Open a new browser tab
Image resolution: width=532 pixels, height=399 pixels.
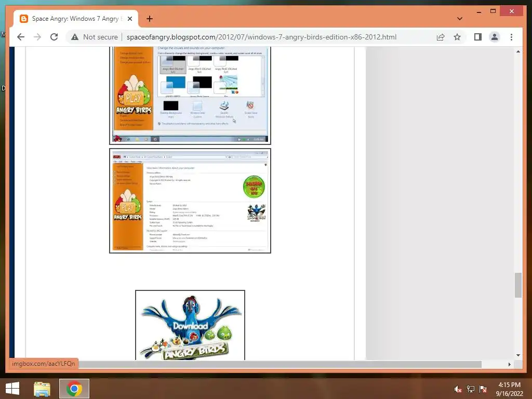point(149,19)
